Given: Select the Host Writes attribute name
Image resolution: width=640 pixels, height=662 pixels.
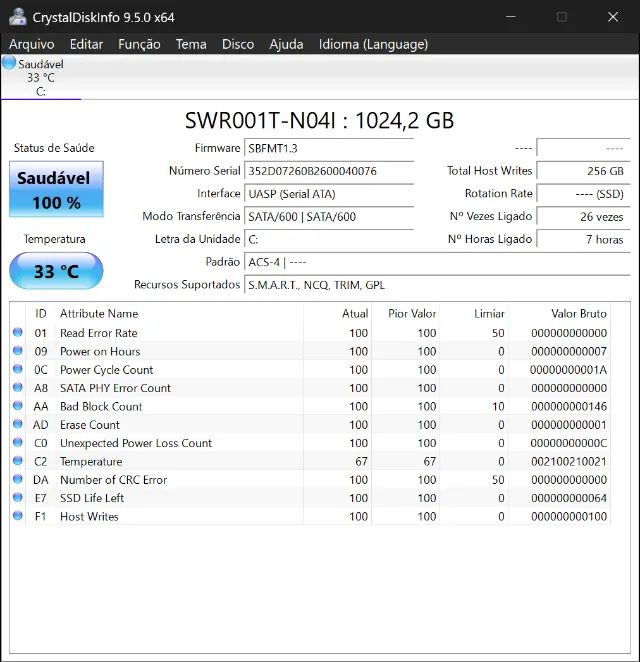Looking at the screenshot, I should click(x=89, y=516).
